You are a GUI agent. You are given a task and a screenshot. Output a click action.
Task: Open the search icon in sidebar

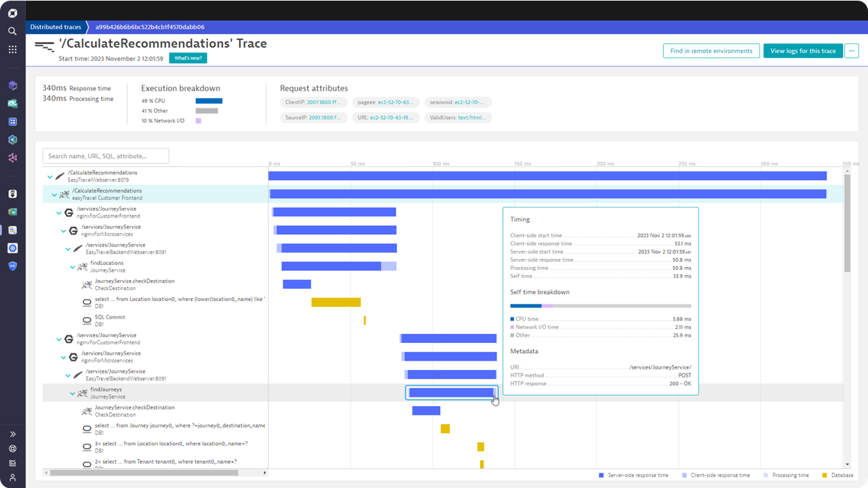point(12,31)
